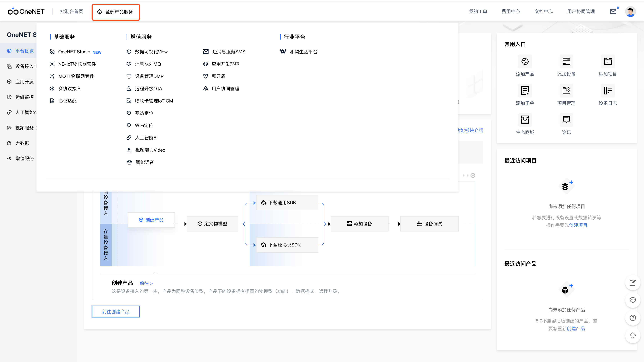Click the 论坛 shortcut icon
The width and height of the screenshot is (644, 362).
click(x=566, y=120)
